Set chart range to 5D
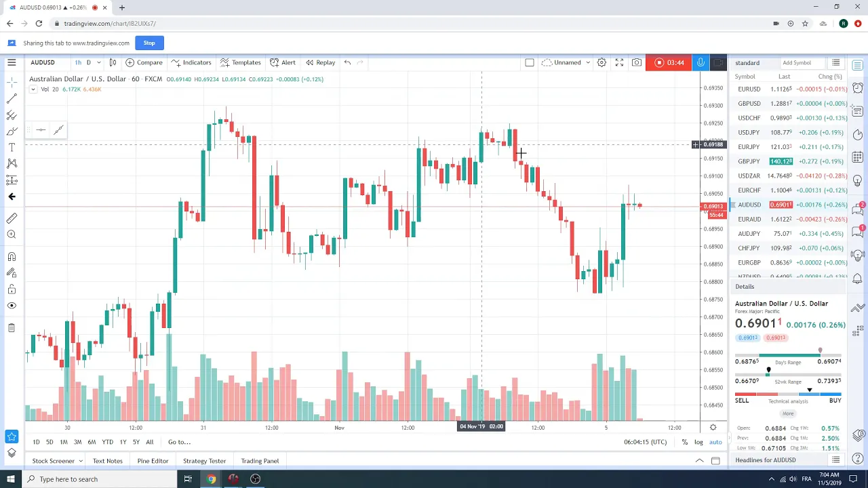The image size is (868, 488). coord(50,442)
